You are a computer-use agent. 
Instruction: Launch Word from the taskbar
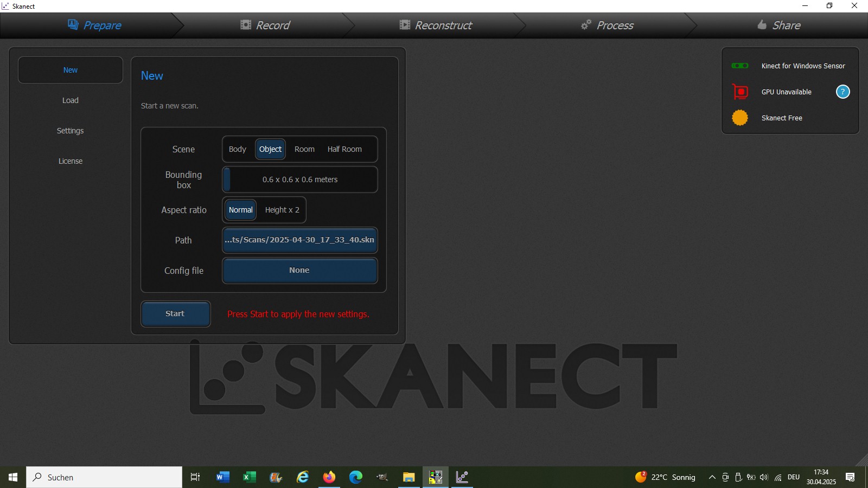point(222,477)
